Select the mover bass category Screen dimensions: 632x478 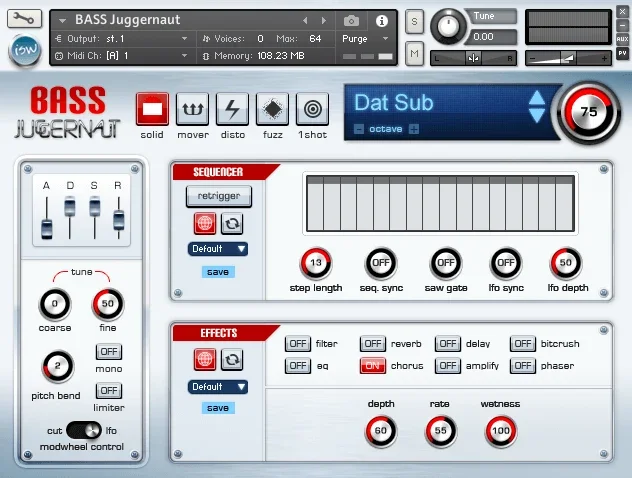point(193,109)
